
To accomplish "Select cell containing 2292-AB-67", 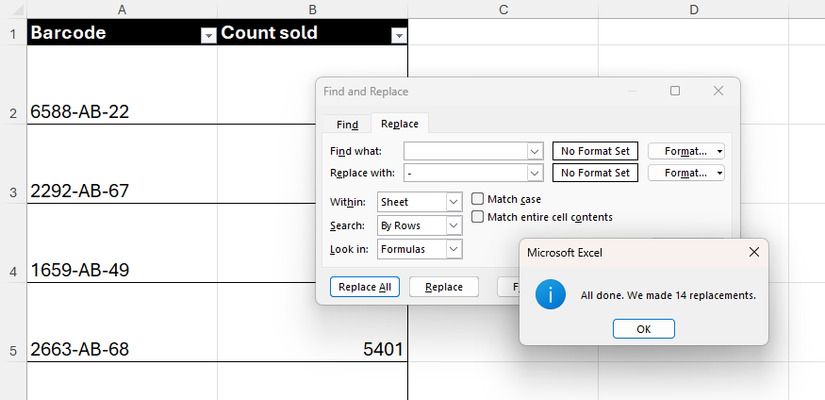I will click(122, 164).
